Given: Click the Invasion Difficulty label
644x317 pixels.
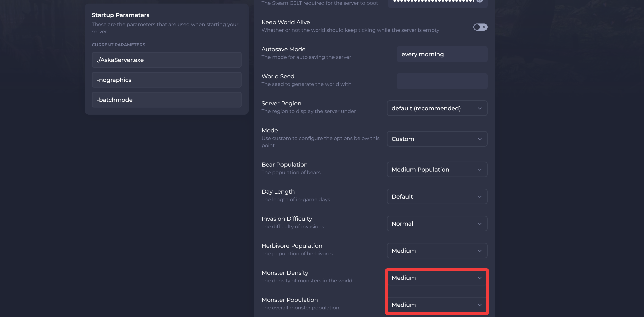Looking at the screenshot, I should [287, 219].
